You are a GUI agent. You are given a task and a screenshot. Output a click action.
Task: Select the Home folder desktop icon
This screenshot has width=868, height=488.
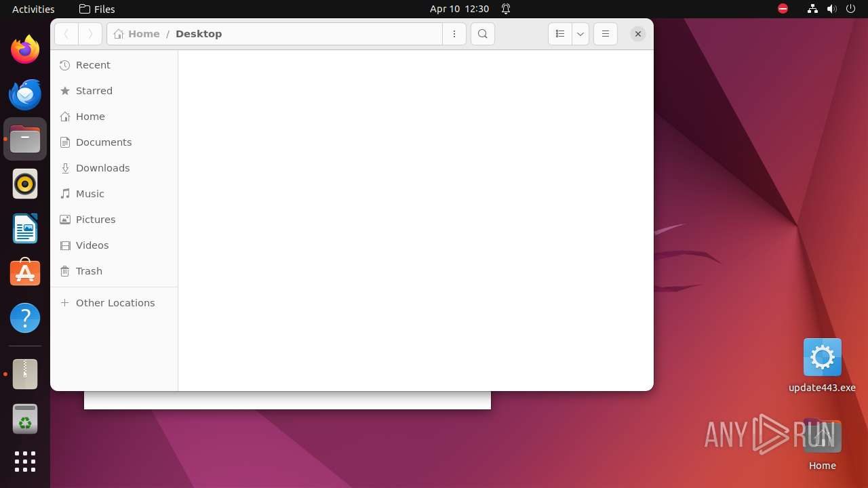pyautogui.click(x=822, y=445)
